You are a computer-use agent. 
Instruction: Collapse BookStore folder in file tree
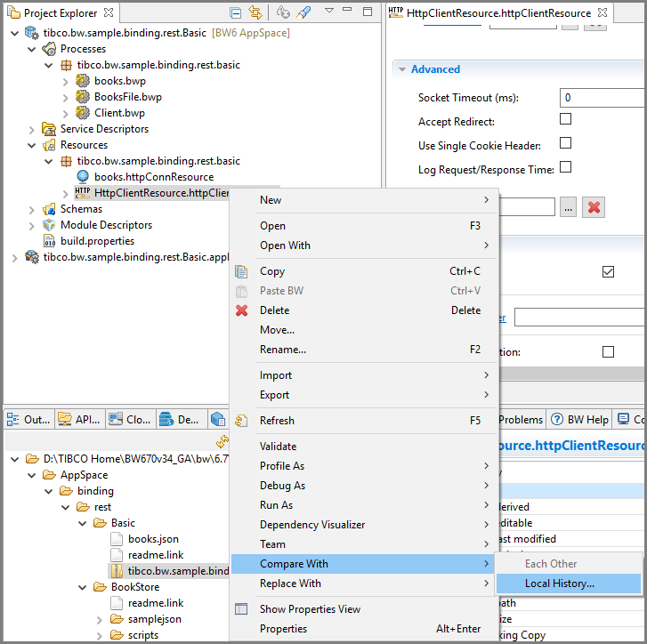(x=82, y=587)
